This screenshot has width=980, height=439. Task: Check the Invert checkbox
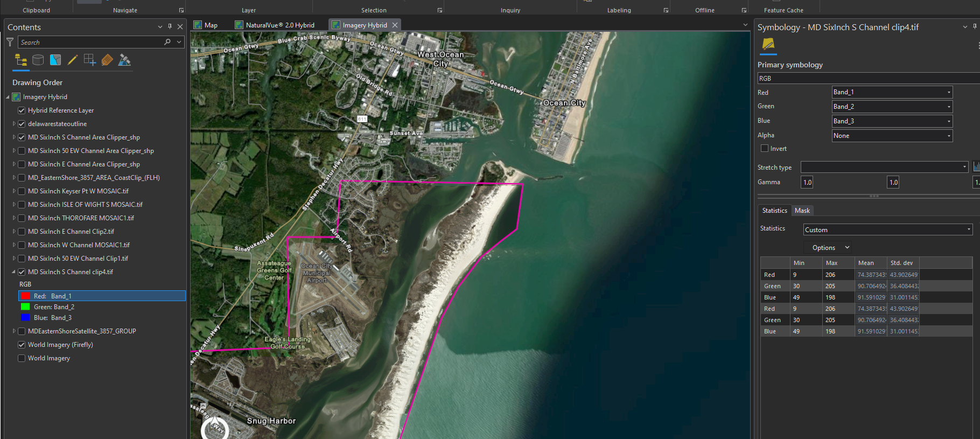[764, 148]
